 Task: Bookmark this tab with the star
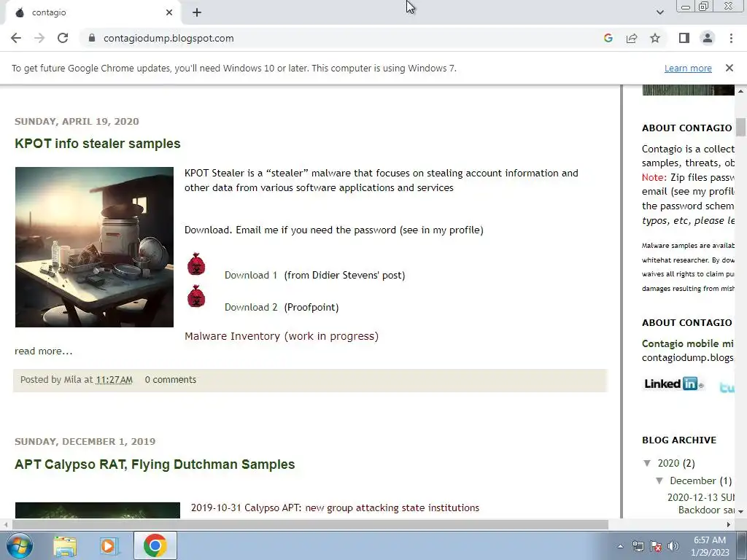(x=655, y=38)
